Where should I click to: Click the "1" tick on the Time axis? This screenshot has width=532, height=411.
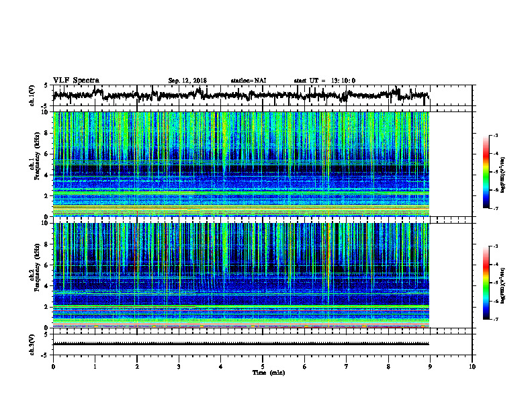click(95, 366)
